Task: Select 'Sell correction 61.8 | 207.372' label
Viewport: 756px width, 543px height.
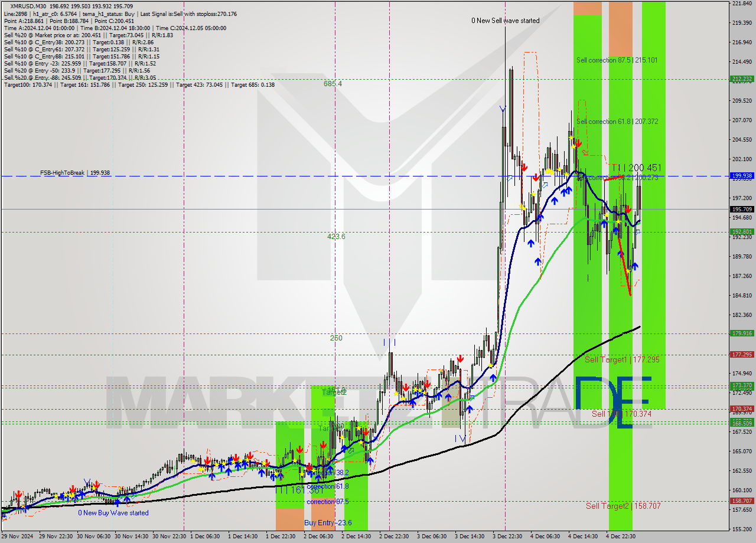Action: point(617,122)
